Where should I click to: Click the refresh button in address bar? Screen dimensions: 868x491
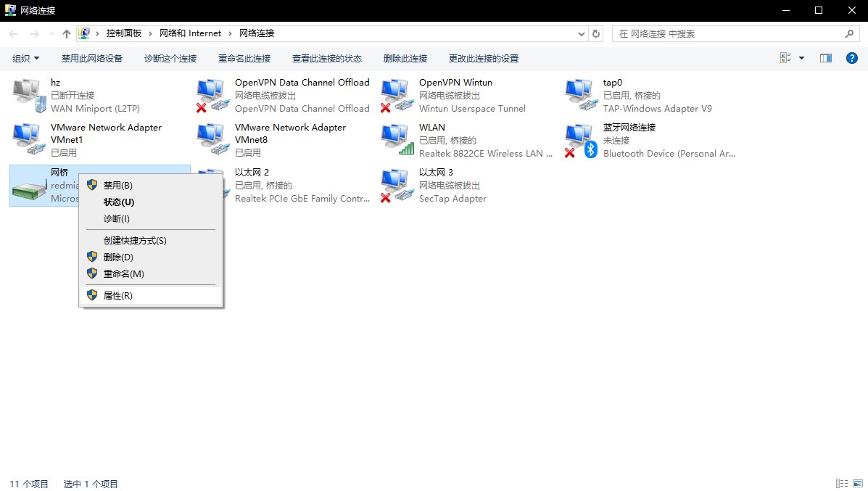pyautogui.click(x=596, y=33)
